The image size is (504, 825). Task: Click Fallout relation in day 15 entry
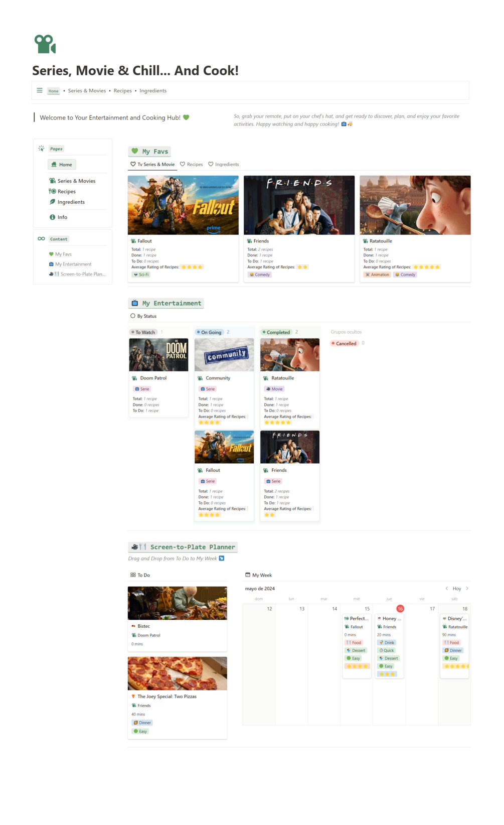[x=354, y=627]
